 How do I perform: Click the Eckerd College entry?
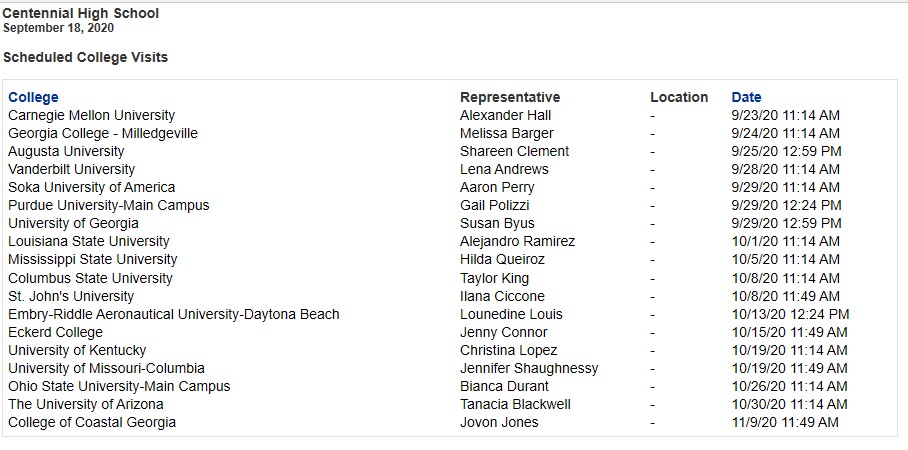[x=56, y=332]
